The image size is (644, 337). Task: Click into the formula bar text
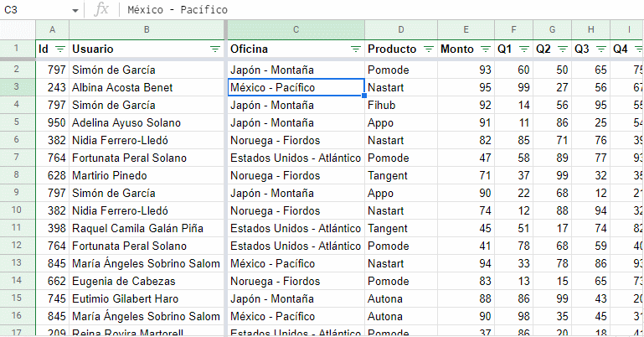point(178,9)
